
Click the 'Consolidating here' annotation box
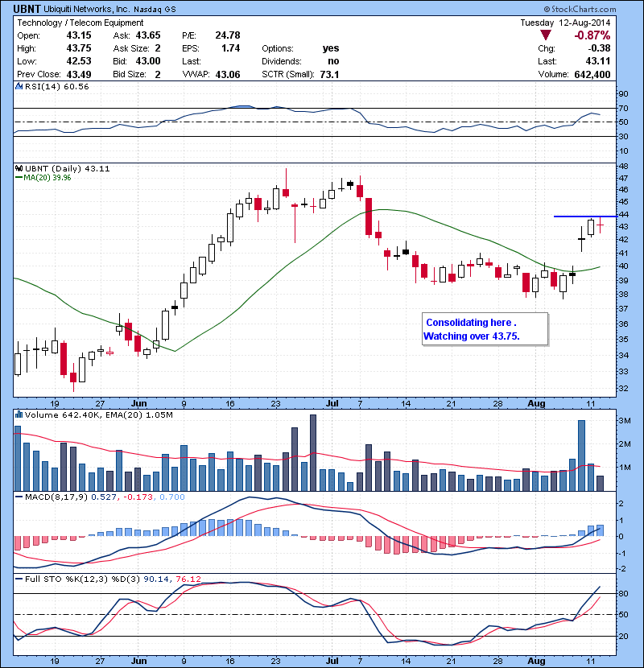(485, 329)
